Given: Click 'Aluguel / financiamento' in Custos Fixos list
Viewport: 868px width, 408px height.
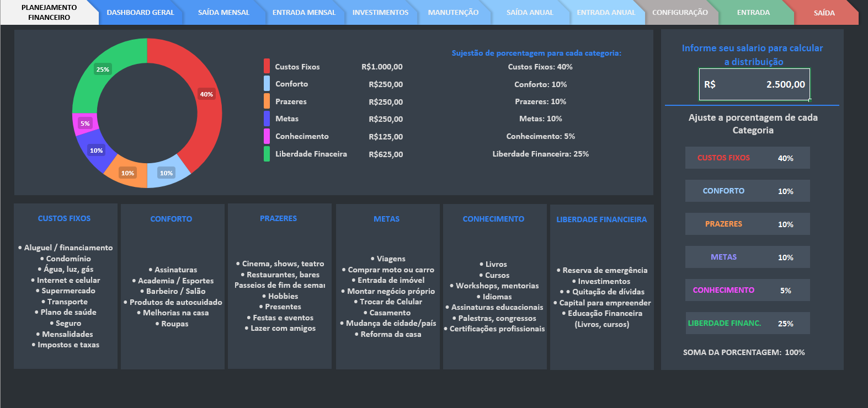Looking at the screenshot, I should coord(65,248).
